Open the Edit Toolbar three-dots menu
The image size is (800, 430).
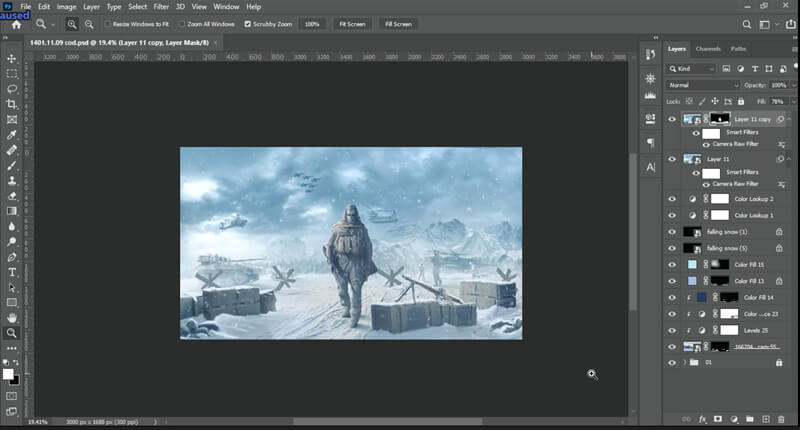click(x=12, y=348)
